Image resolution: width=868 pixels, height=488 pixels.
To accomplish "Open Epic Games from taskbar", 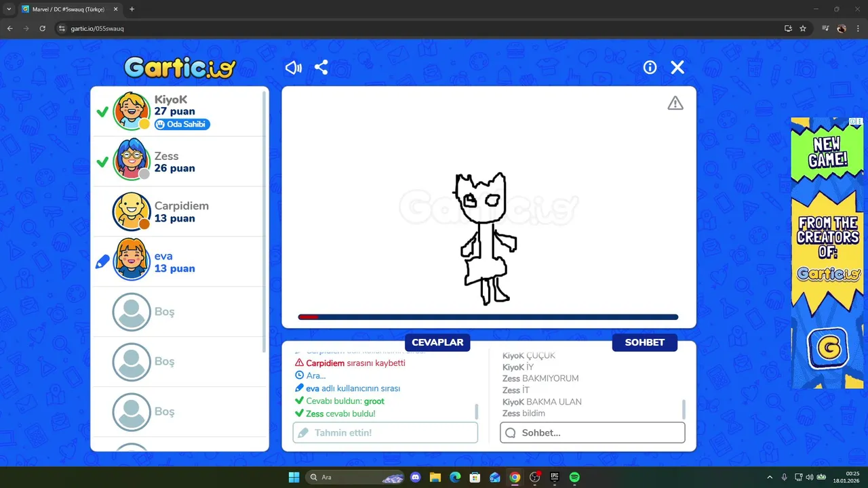I will tap(554, 477).
